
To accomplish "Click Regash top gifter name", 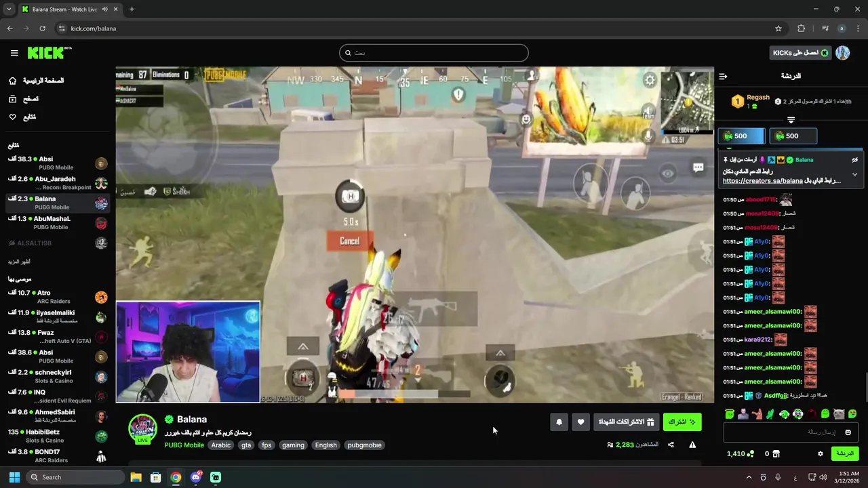I will [x=758, y=98].
